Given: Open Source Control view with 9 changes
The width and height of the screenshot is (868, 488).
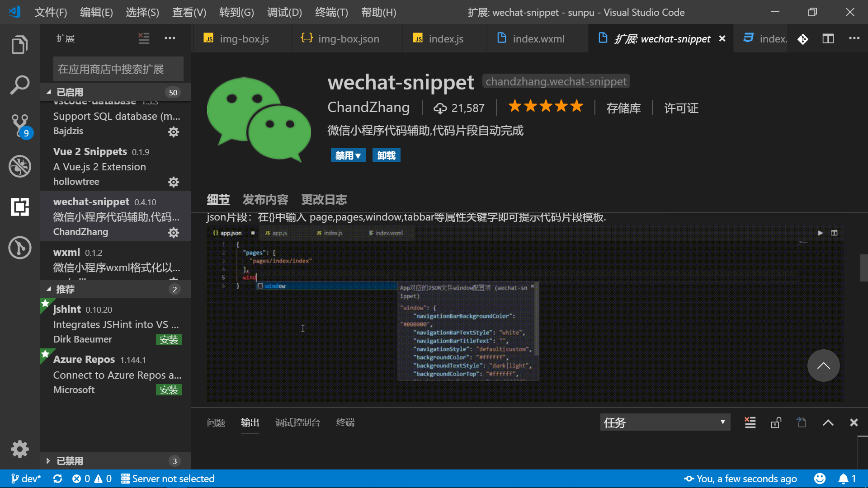Looking at the screenshot, I should (x=19, y=125).
